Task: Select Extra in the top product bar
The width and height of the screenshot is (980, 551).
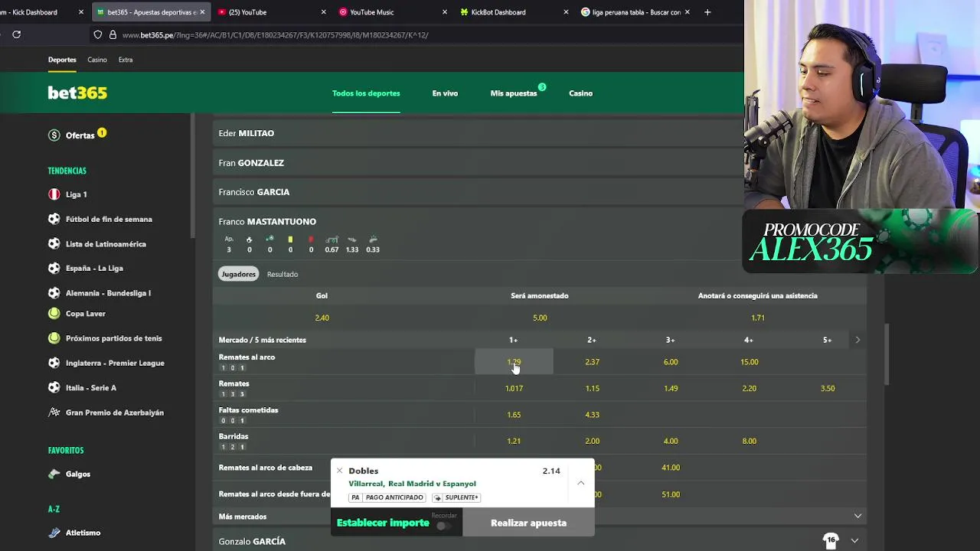Action: point(126,60)
